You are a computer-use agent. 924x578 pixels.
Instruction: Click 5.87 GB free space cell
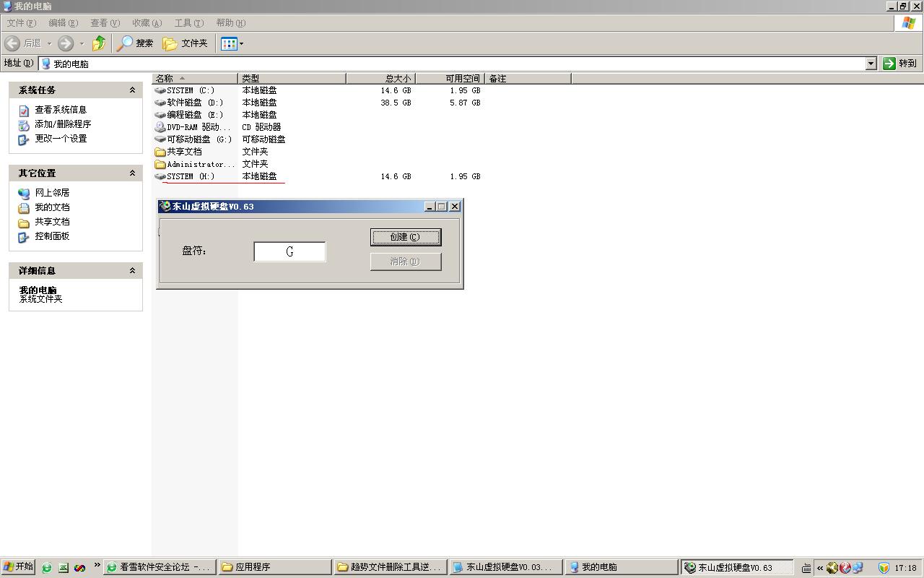tap(465, 103)
